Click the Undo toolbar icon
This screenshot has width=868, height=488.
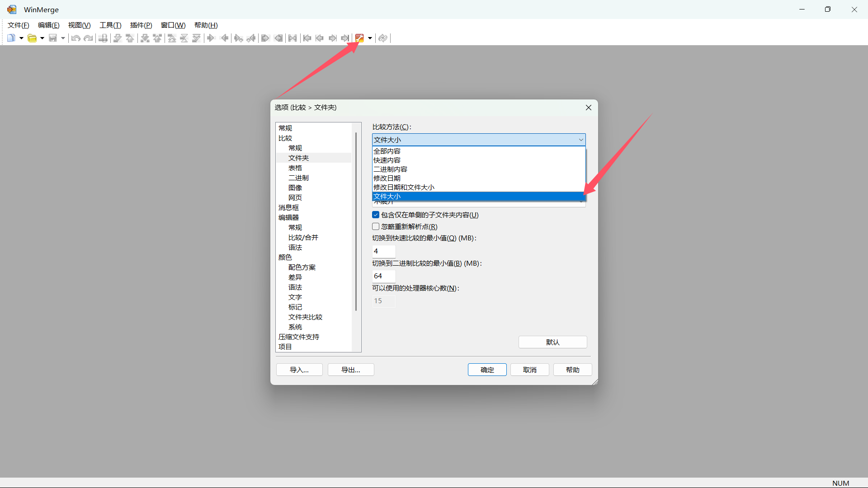point(76,38)
